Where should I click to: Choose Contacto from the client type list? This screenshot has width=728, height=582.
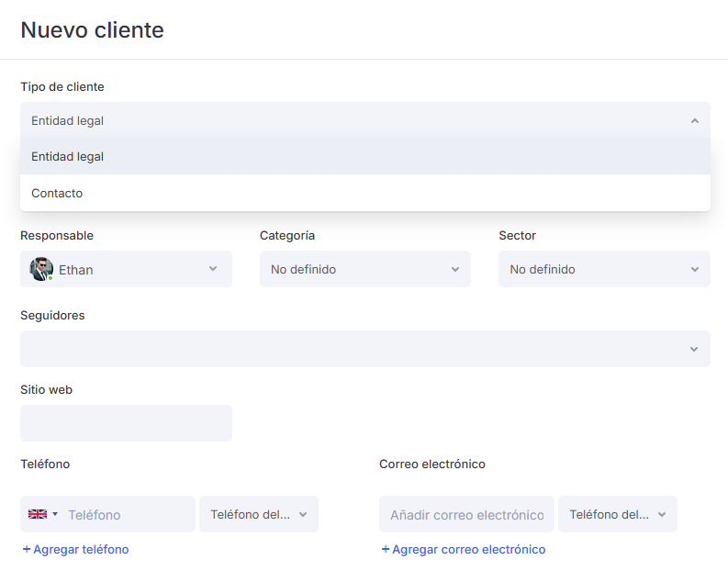click(x=365, y=193)
